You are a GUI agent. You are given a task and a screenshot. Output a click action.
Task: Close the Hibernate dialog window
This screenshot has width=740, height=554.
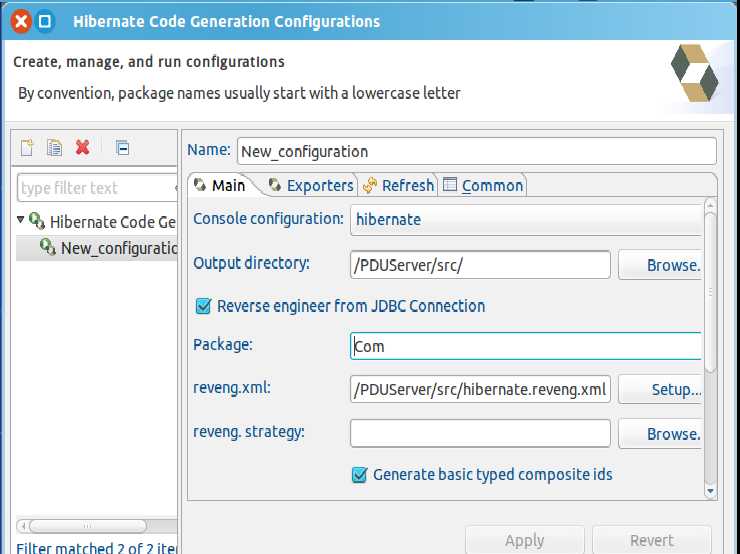[x=20, y=21]
